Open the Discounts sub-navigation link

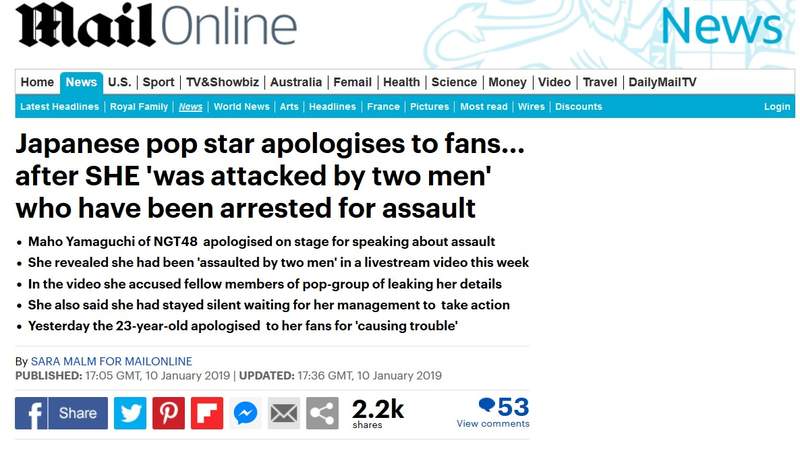click(x=579, y=107)
